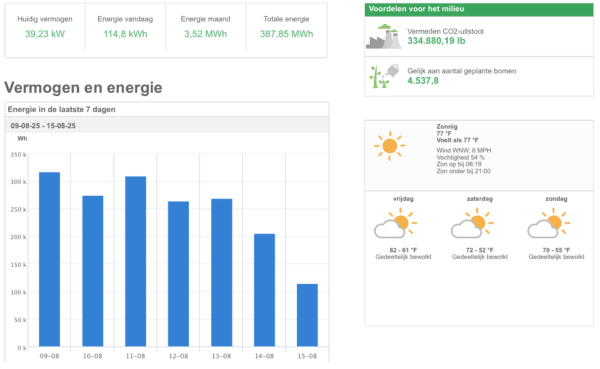Select the Energie vandaag value 114,8 kWh
The width and height of the screenshot is (600, 369).
[x=125, y=34]
